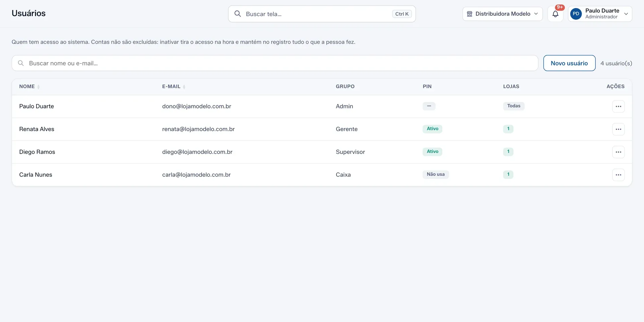Expand the Distribuidora Modelo store selector
Screen dimensions: 644x322
pyautogui.click(x=502, y=14)
